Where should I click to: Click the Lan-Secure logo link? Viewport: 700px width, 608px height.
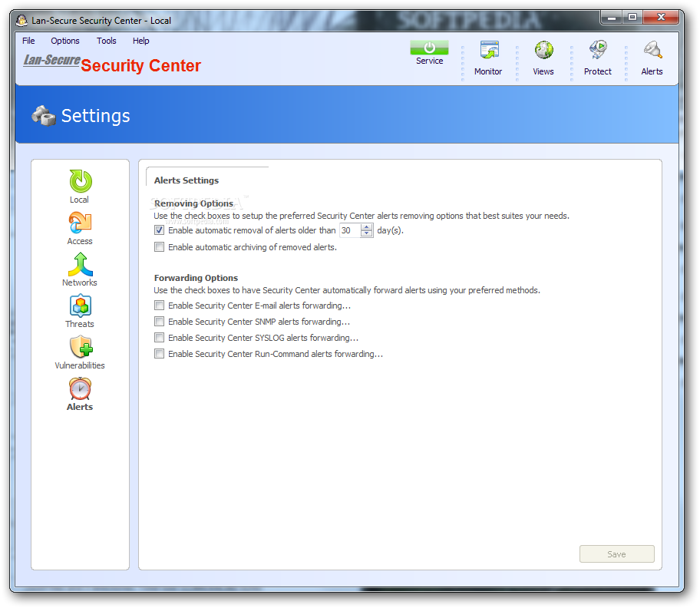click(x=51, y=60)
